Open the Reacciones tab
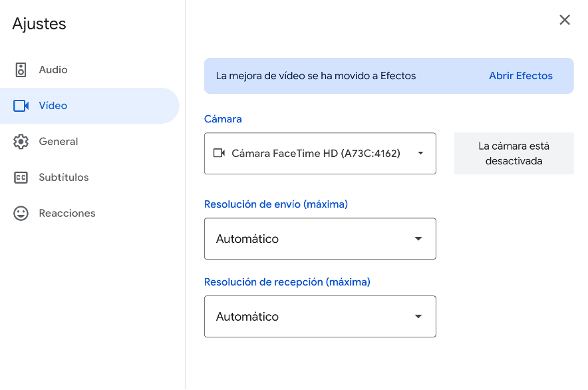The image size is (588, 390). point(89,213)
